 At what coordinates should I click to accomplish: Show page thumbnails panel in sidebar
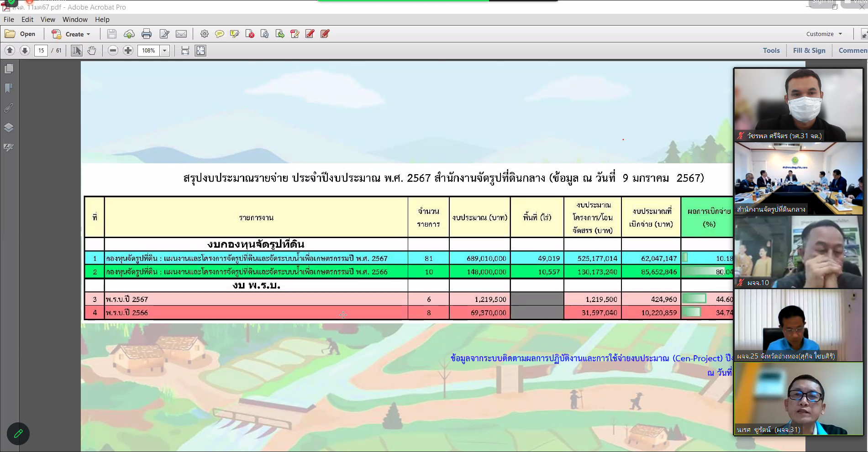click(9, 68)
